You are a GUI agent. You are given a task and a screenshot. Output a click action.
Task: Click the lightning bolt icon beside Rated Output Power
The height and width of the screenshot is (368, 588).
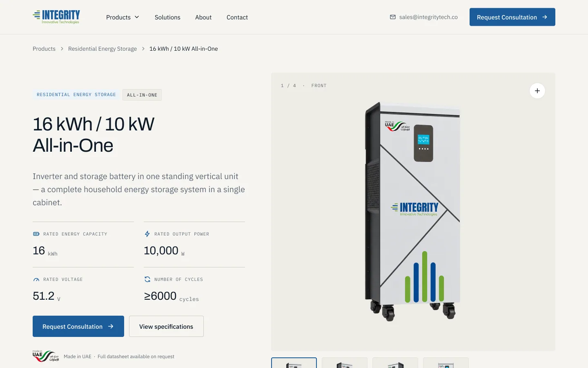(147, 234)
